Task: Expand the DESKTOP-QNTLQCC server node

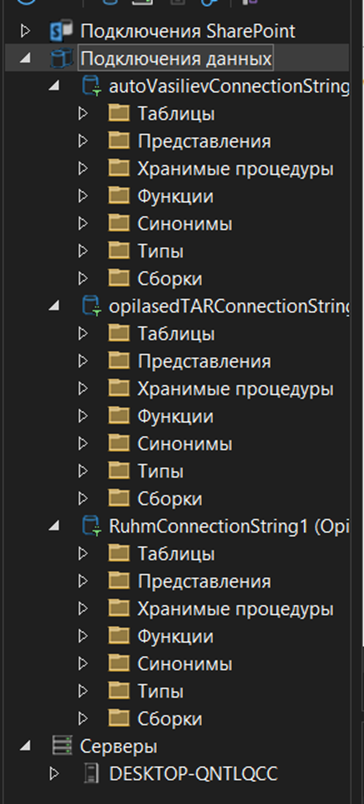Action: (x=54, y=774)
